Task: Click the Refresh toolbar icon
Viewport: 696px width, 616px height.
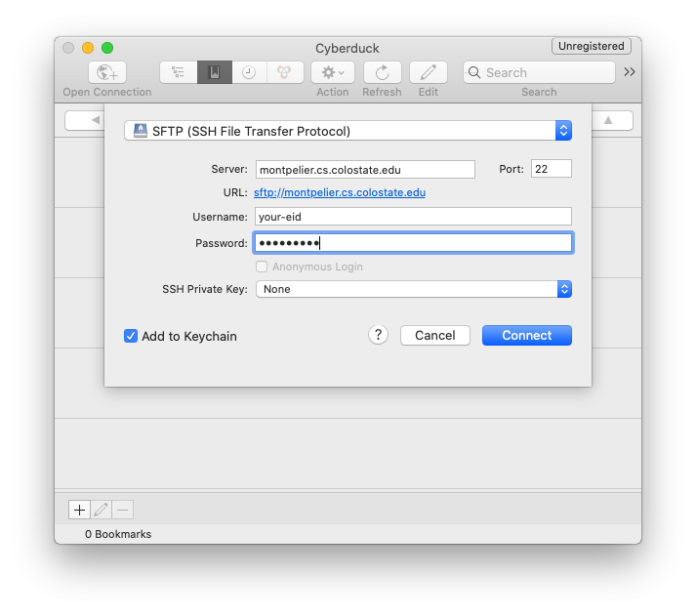Action: (382, 72)
